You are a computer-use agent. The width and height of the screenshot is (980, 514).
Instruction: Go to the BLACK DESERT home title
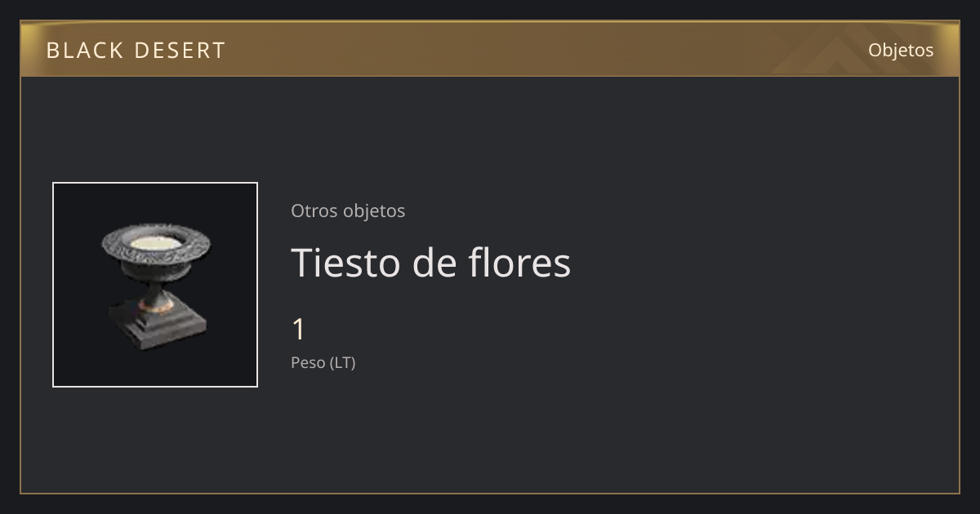coord(136,51)
